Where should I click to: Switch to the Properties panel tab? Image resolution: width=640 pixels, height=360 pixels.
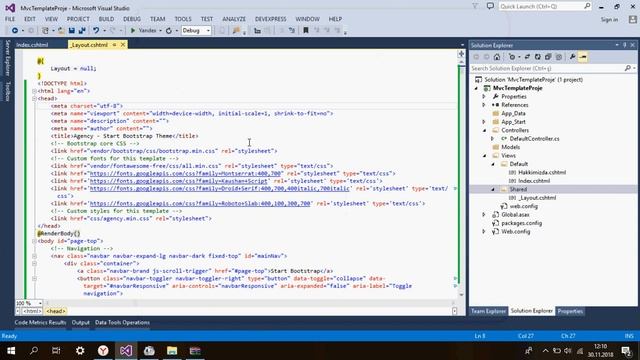pos(570,311)
